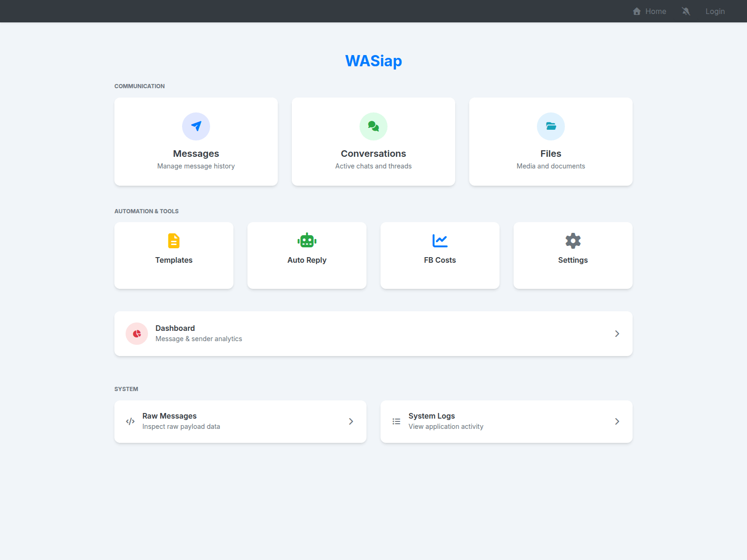Click the open folder Files icon
747x560 pixels.
click(x=551, y=126)
